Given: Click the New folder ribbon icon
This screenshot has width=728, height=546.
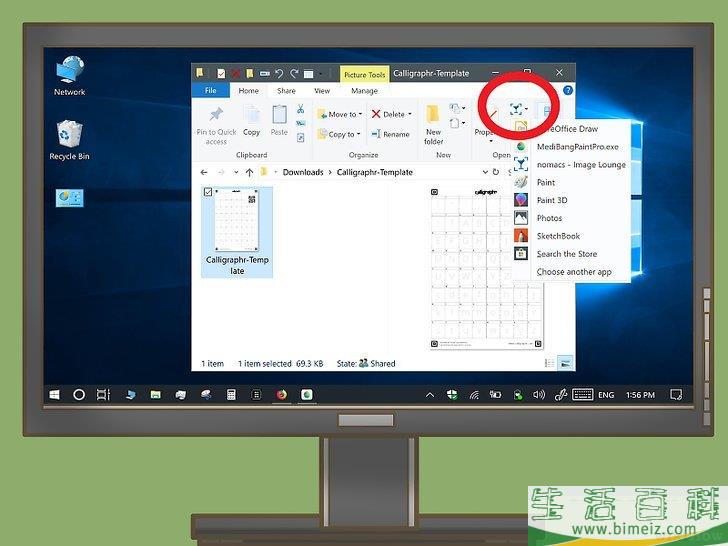Looking at the screenshot, I should pos(433,114).
